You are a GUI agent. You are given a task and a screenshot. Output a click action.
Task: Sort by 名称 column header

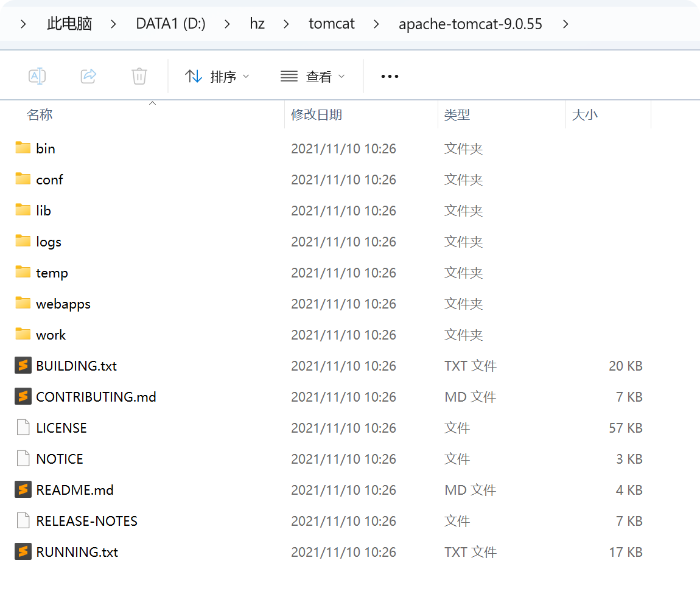pos(40,115)
